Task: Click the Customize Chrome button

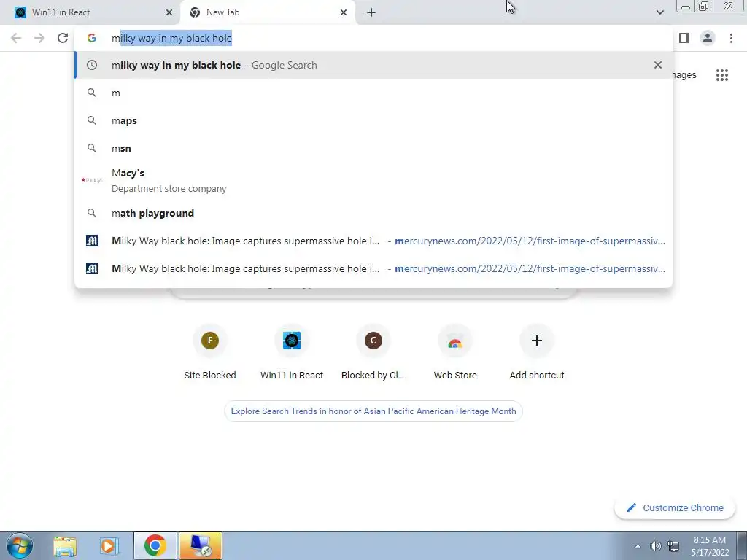Action: (x=675, y=507)
